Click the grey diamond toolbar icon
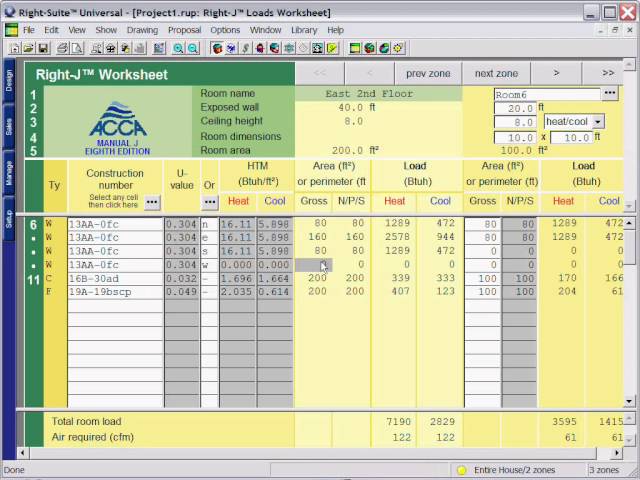 tap(303, 48)
